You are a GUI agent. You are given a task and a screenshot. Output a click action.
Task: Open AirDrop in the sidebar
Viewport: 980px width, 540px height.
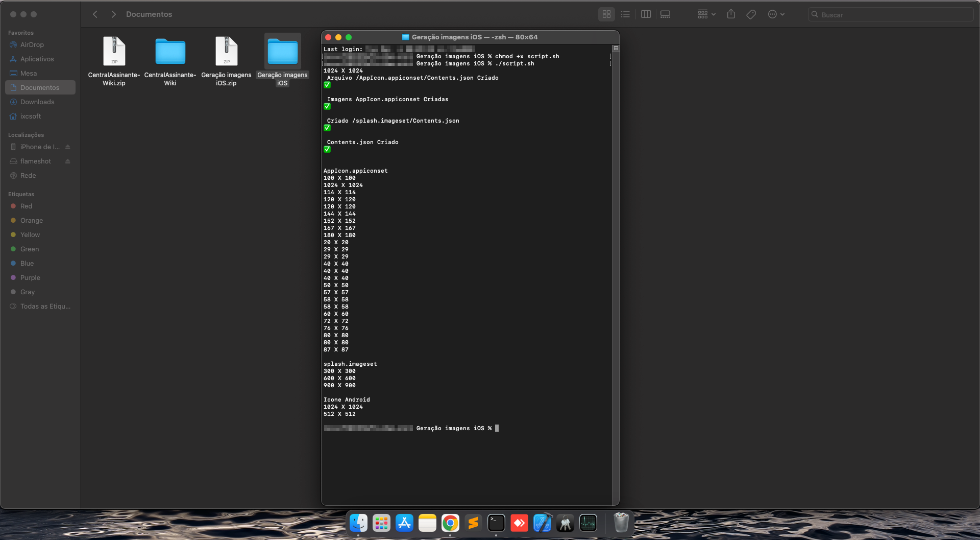tap(40, 45)
